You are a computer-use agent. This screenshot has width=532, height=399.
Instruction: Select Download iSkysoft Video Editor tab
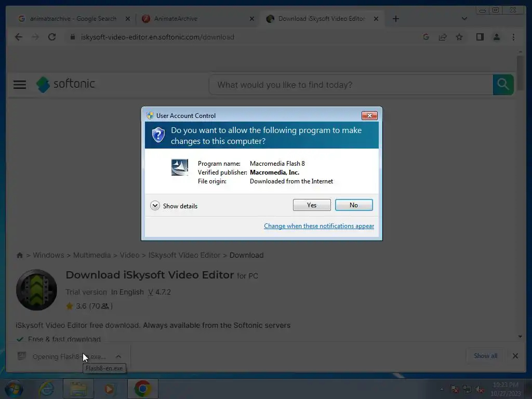322,19
